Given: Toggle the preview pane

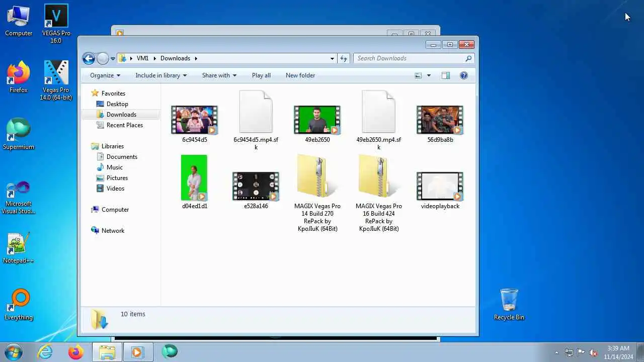Looking at the screenshot, I should pyautogui.click(x=445, y=75).
